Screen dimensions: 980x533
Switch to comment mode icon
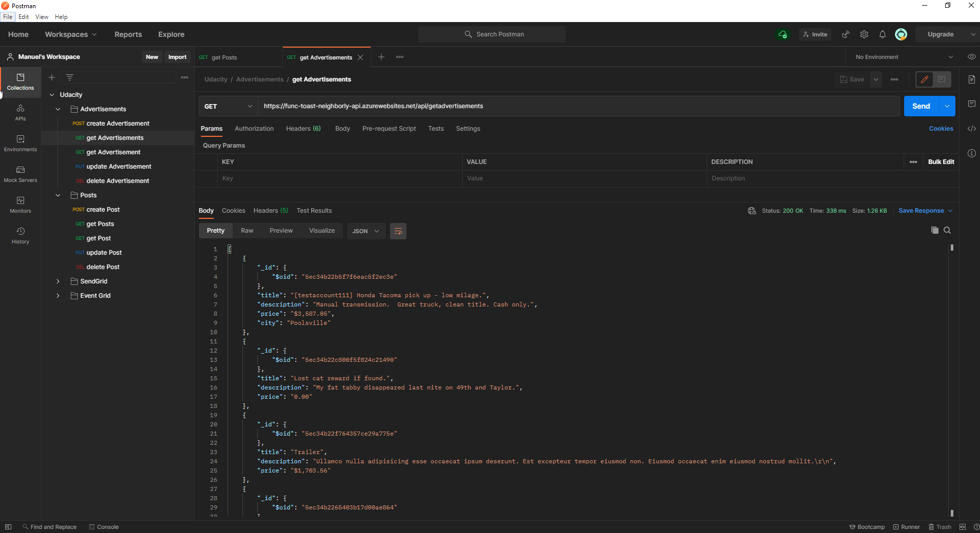click(x=942, y=79)
